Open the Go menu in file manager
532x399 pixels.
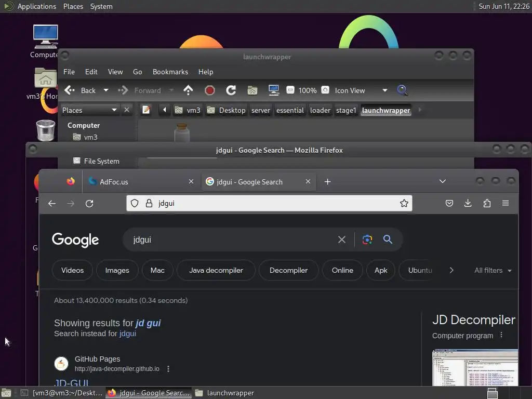(x=137, y=72)
